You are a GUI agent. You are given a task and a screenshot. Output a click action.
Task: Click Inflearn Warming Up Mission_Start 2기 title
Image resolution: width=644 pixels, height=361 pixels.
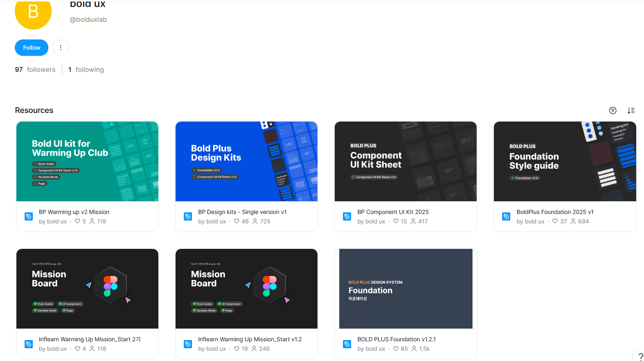pos(90,339)
